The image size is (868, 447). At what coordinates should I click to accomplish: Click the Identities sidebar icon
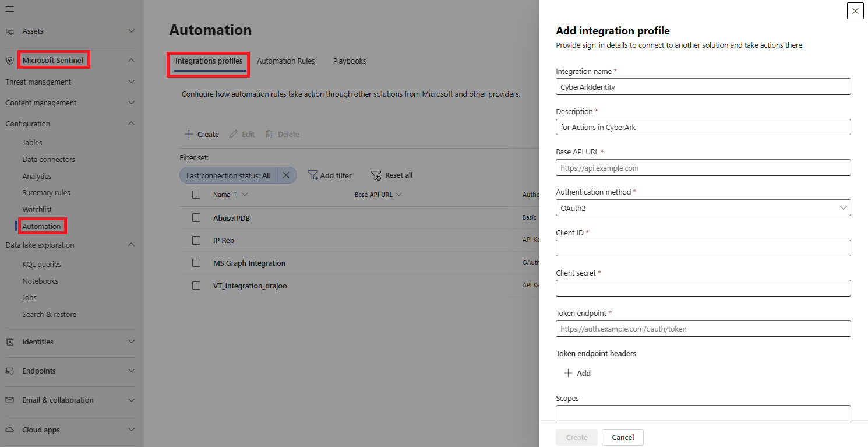coord(10,342)
